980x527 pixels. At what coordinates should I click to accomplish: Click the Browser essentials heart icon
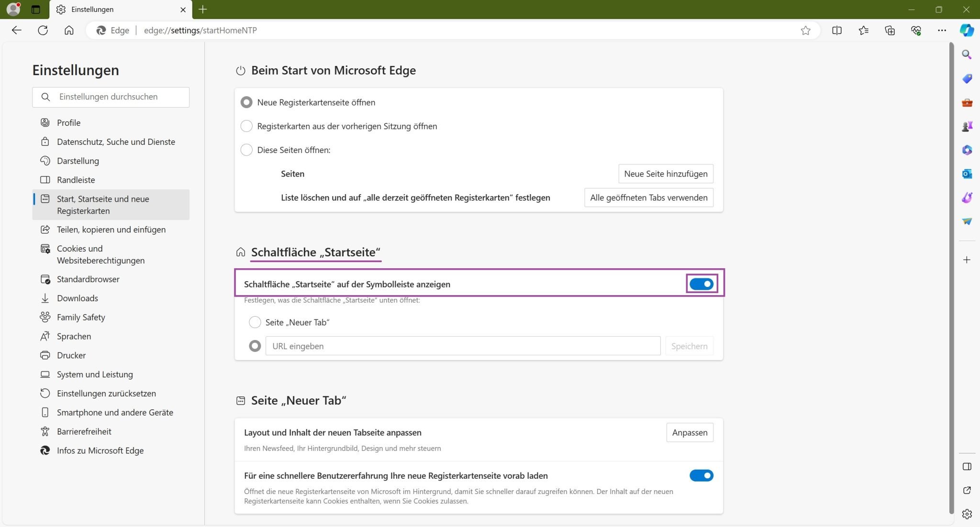pyautogui.click(x=916, y=30)
